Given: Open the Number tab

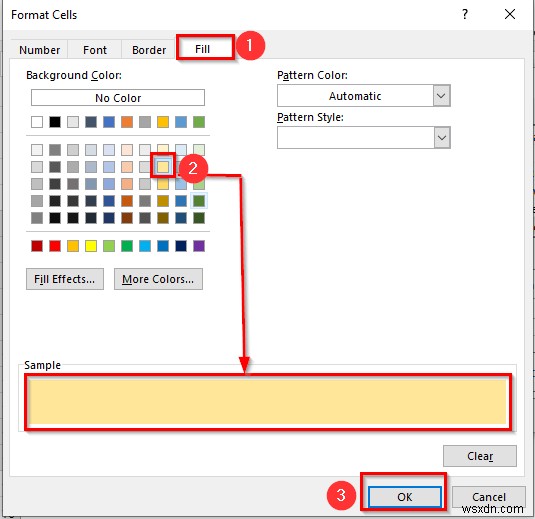Looking at the screenshot, I should (40, 50).
